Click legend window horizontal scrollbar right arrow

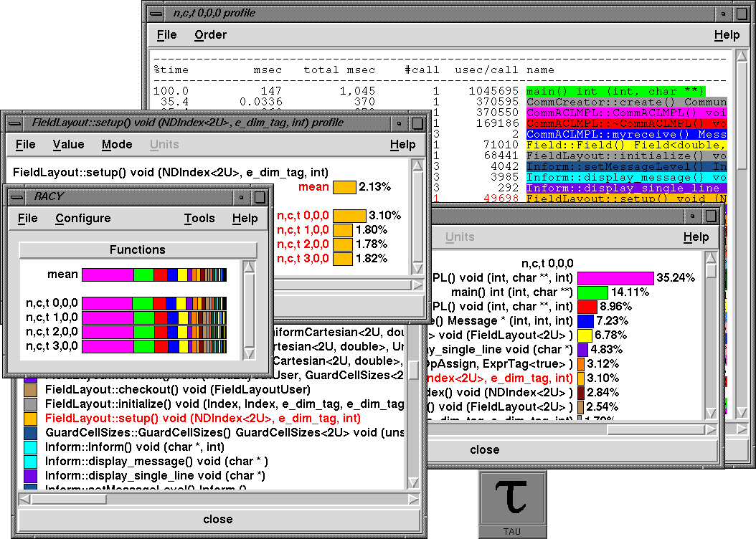pyautogui.click(x=413, y=500)
